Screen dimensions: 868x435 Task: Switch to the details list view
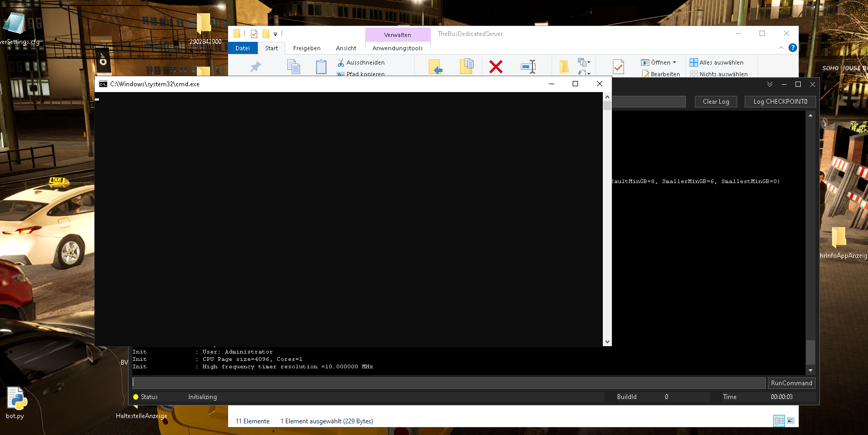[779, 421]
